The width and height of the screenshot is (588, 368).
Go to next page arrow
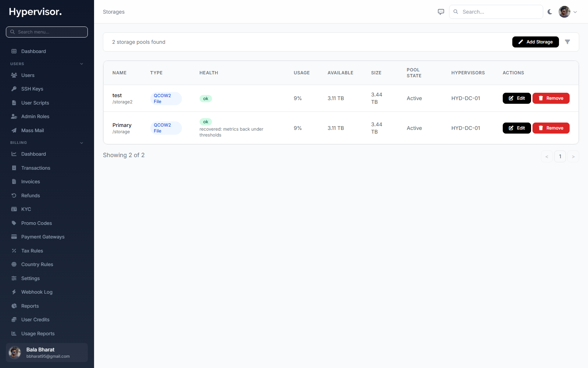[x=573, y=156]
